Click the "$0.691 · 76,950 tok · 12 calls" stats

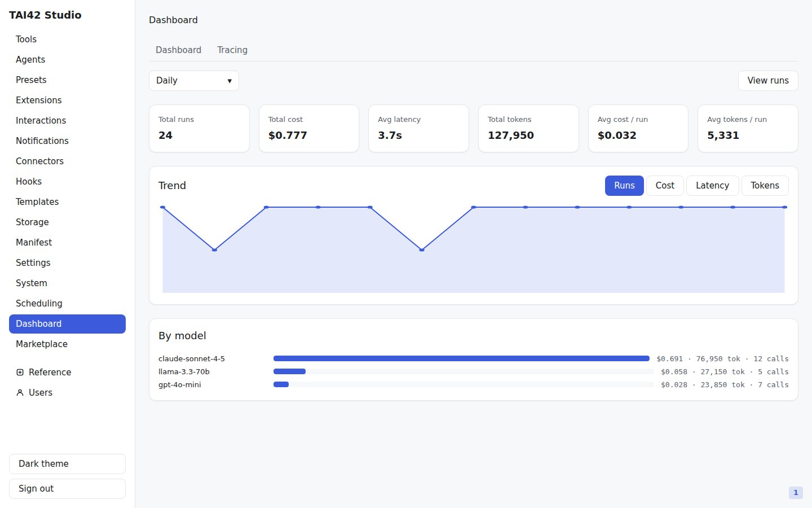pos(722,358)
